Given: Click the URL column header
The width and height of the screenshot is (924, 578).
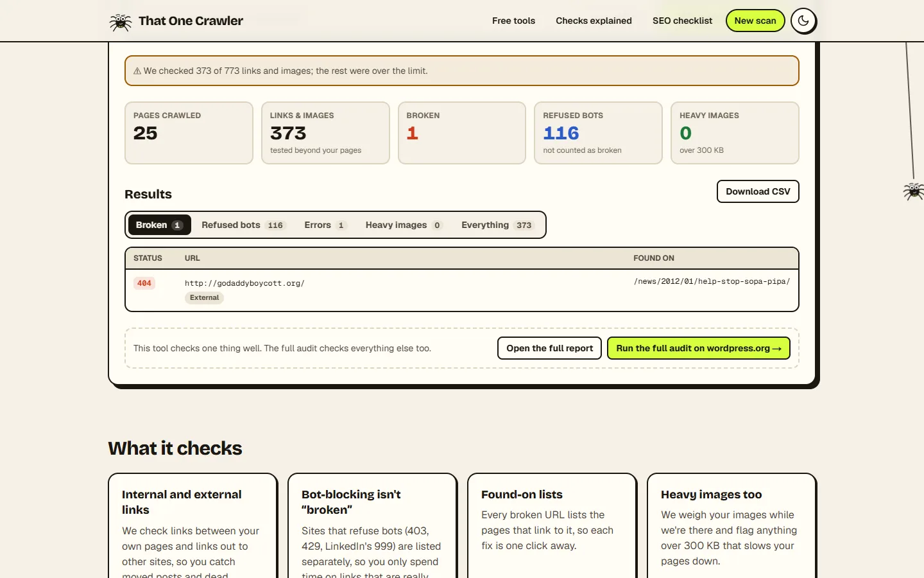Looking at the screenshot, I should tap(193, 258).
